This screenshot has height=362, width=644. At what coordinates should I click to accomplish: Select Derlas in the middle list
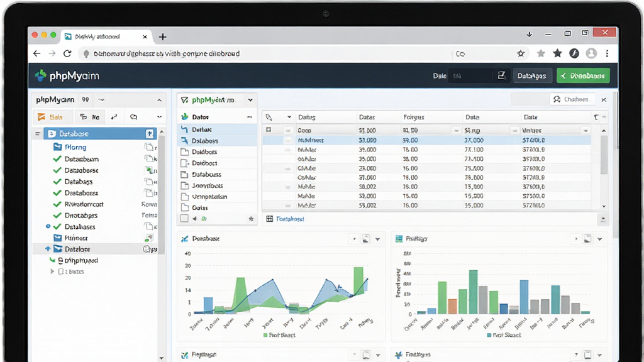[x=218, y=129]
